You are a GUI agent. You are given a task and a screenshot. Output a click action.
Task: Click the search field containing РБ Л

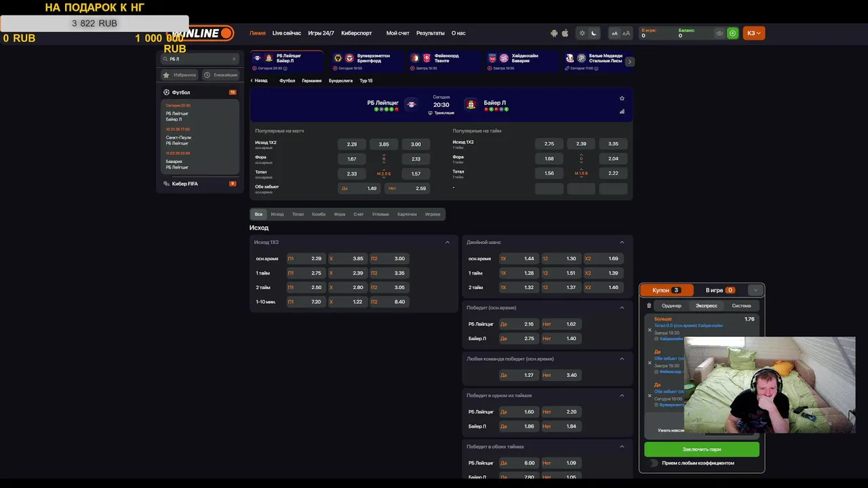click(x=199, y=59)
